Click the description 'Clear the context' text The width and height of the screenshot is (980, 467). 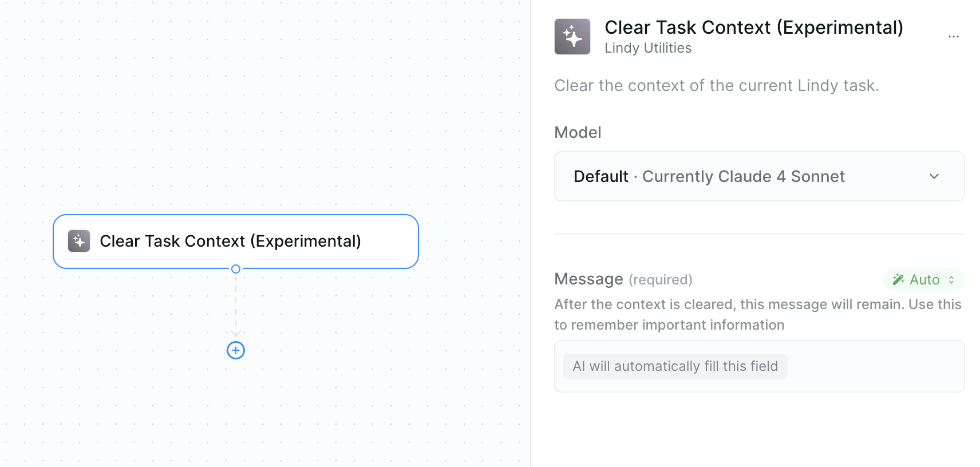716,85
